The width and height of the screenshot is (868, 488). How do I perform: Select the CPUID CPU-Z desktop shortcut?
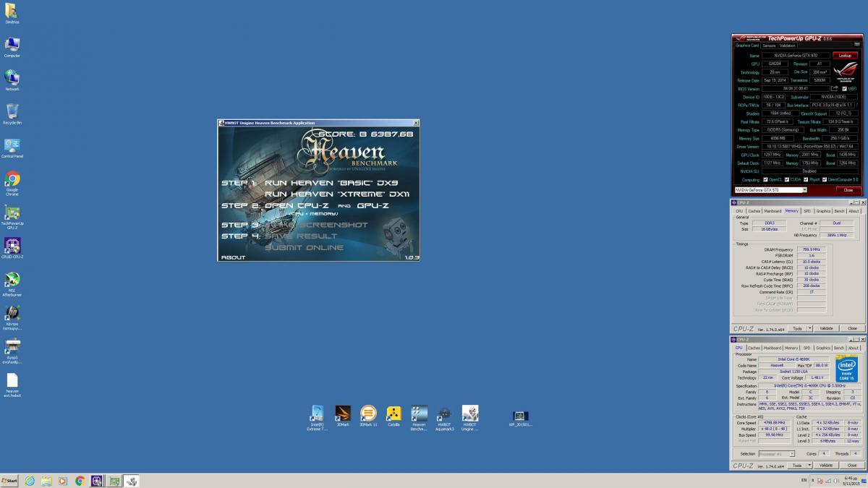[12, 248]
